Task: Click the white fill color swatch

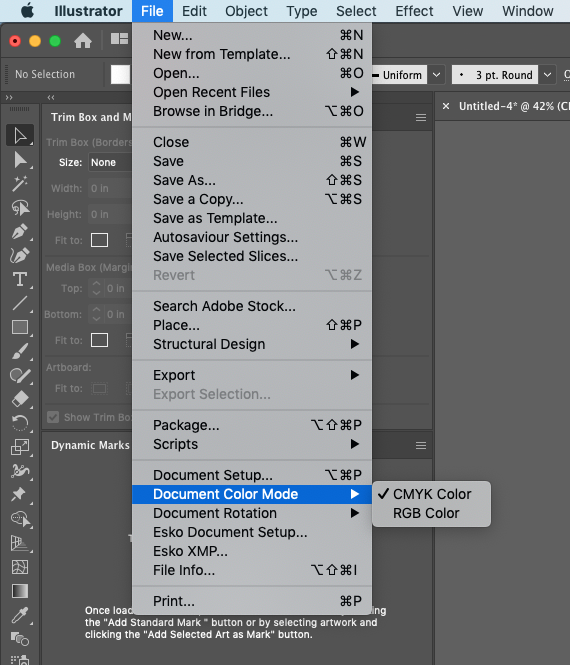Action: (x=120, y=75)
